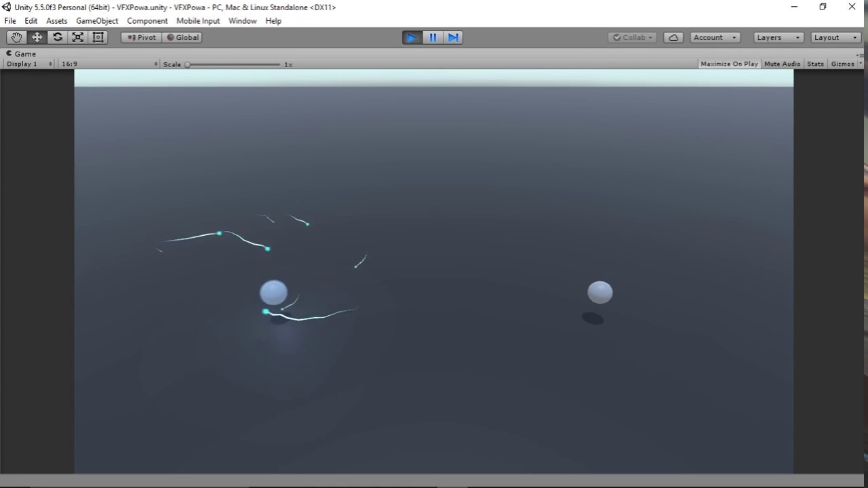Screen dimensions: 868x488
Task: Pause play mode
Action: pos(432,37)
